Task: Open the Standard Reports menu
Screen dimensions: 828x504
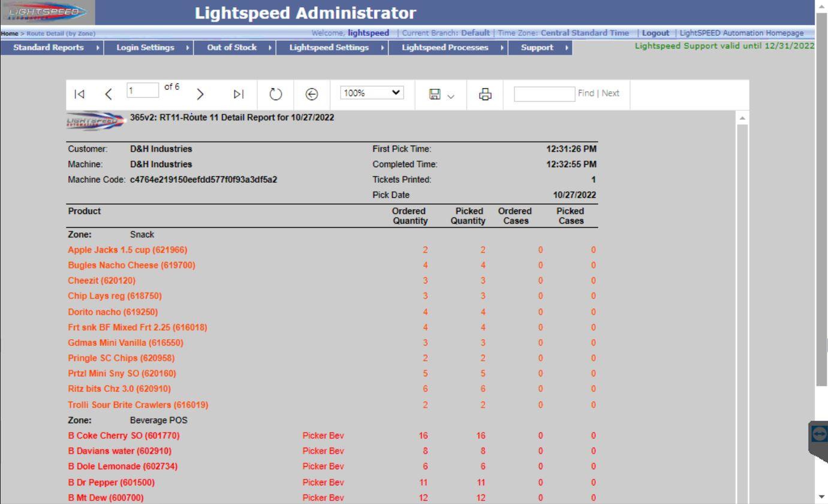Action: pos(52,47)
